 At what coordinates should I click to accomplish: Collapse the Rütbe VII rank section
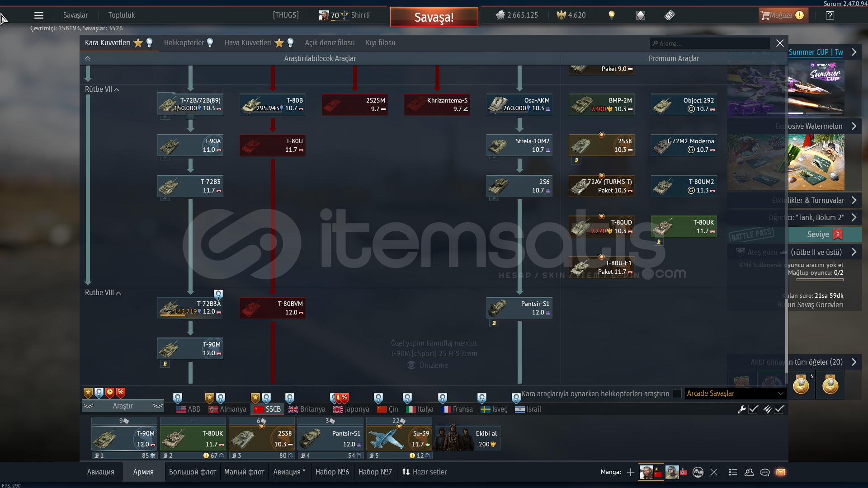(117, 89)
